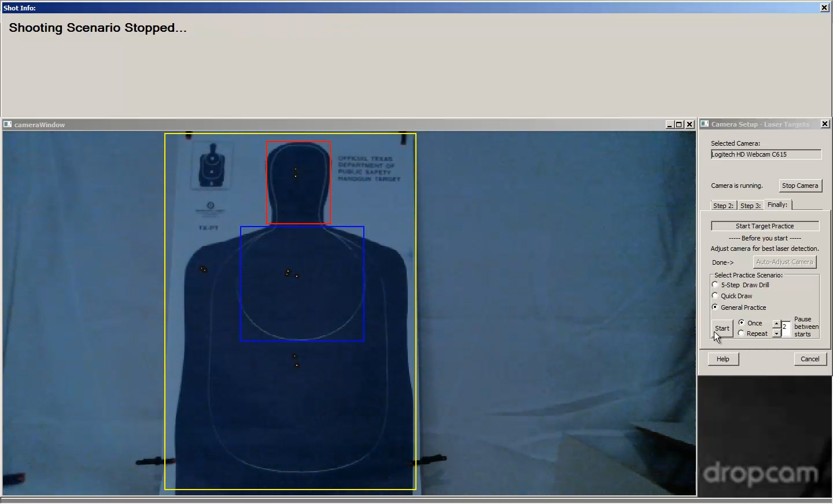Set the scenario to run Once
Viewport: 833px width, 504px height.
(x=742, y=323)
